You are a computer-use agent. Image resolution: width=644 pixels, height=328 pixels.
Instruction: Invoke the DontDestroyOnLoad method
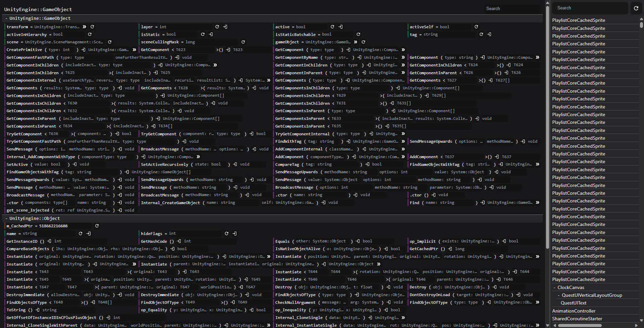pyautogui.click(x=518, y=295)
